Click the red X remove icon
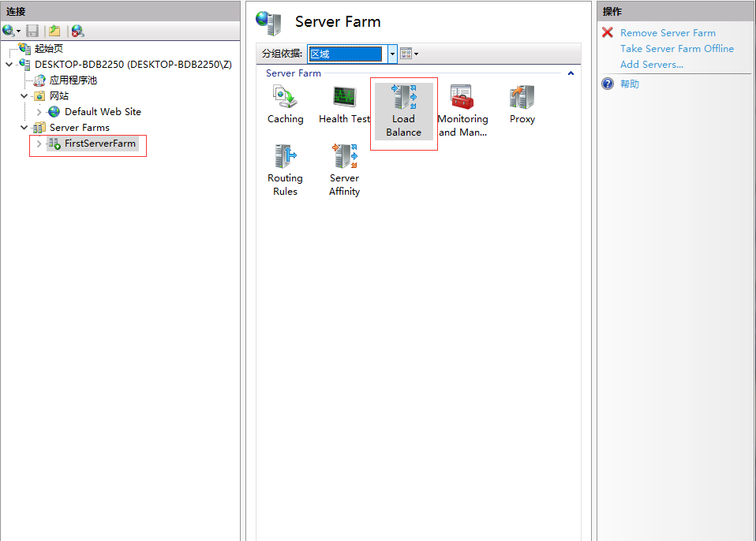 pyautogui.click(x=608, y=32)
